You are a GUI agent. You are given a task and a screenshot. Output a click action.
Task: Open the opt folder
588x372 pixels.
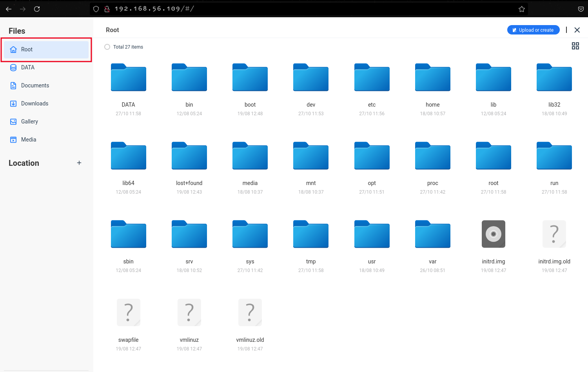pyautogui.click(x=372, y=156)
